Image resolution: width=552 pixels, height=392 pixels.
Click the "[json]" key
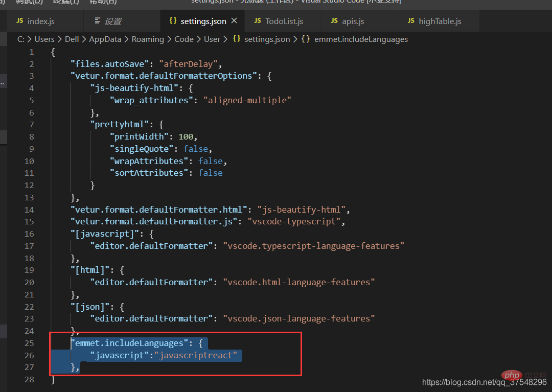point(90,307)
